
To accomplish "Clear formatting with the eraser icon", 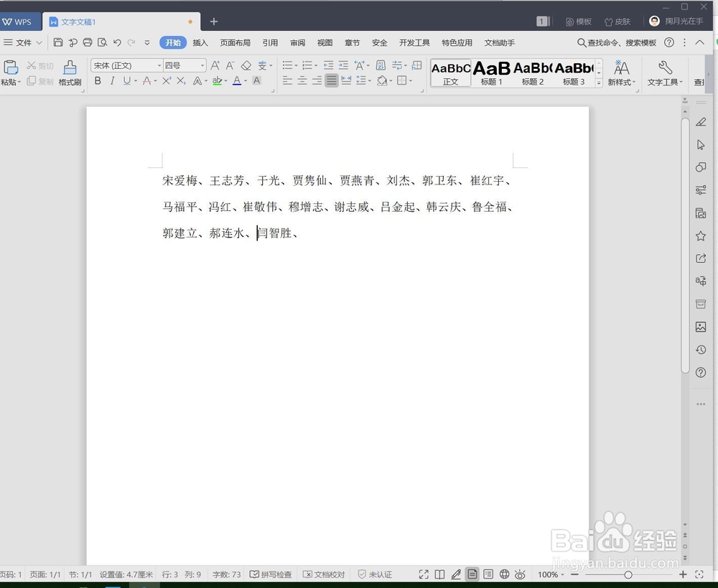I will click(x=246, y=65).
